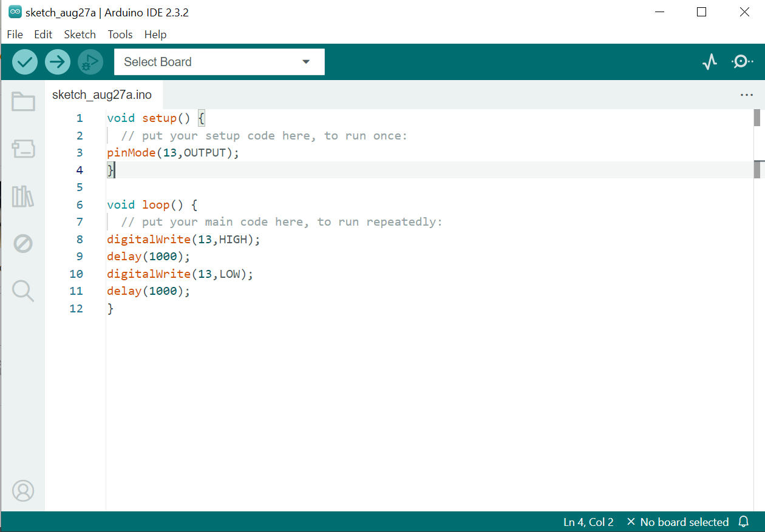Click the vertical scrollbar thumb in editor

coord(757,118)
